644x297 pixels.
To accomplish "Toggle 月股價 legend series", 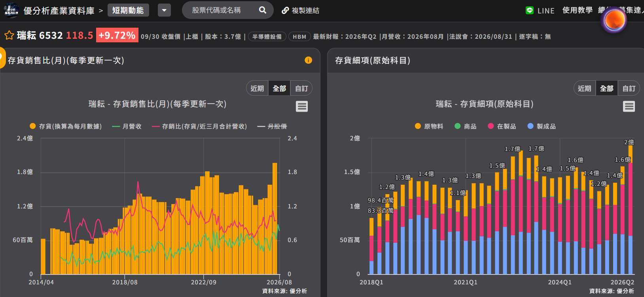I will [x=272, y=126].
